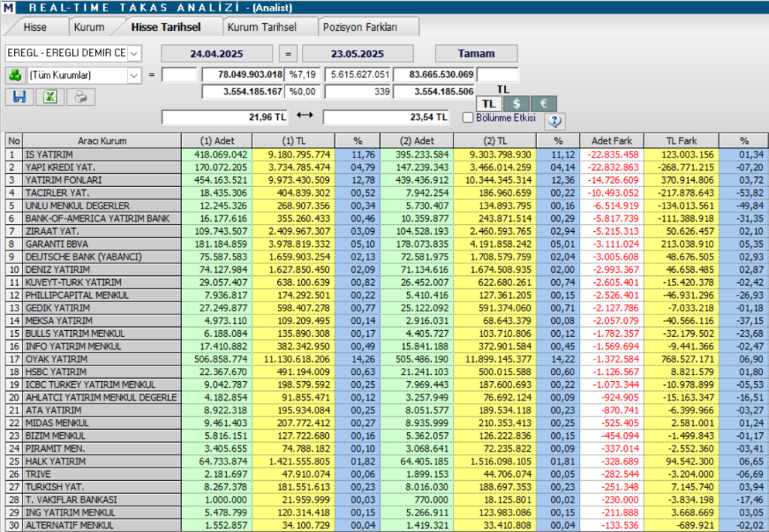Expand the EREGL stock selection dropdown

[134, 53]
